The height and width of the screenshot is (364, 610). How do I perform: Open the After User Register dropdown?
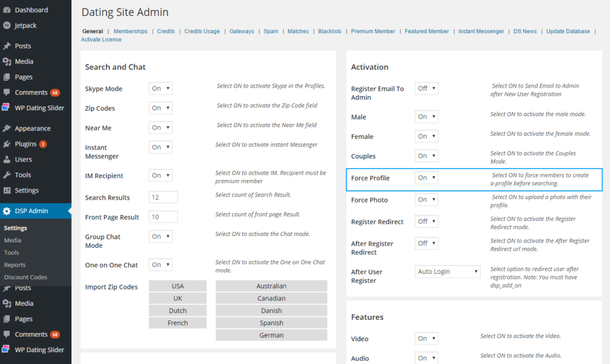pos(447,271)
